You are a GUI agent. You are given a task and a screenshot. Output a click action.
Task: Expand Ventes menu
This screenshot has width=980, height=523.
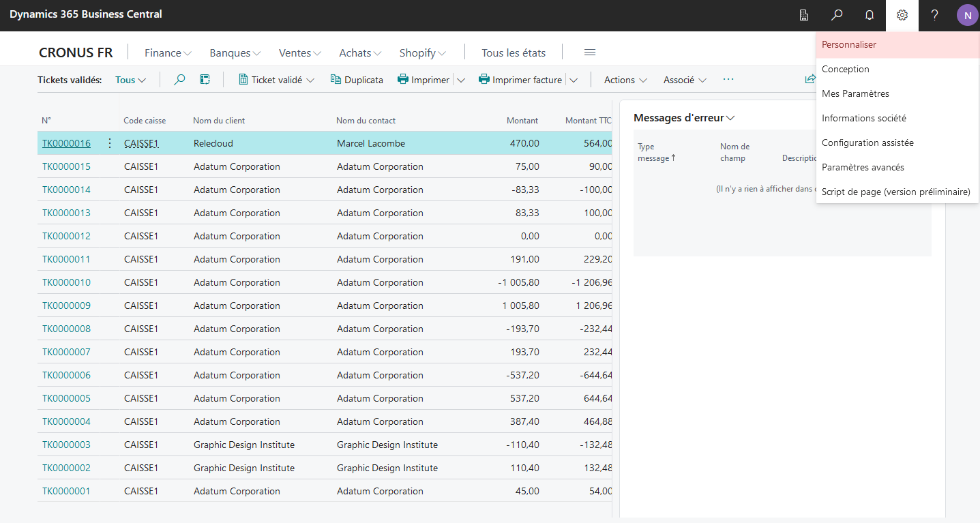(300, 53)
